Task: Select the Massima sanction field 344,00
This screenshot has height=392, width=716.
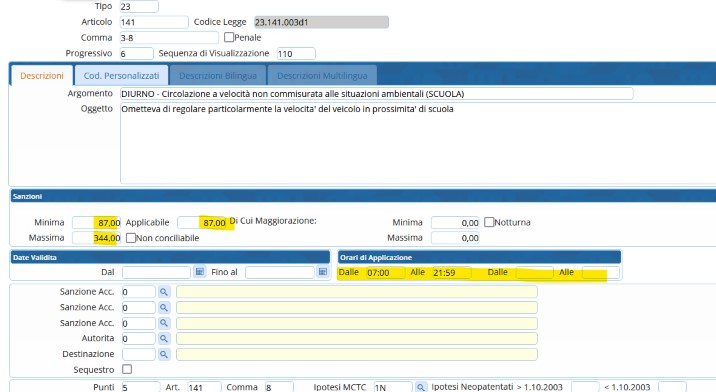Action: pos(96,238)
